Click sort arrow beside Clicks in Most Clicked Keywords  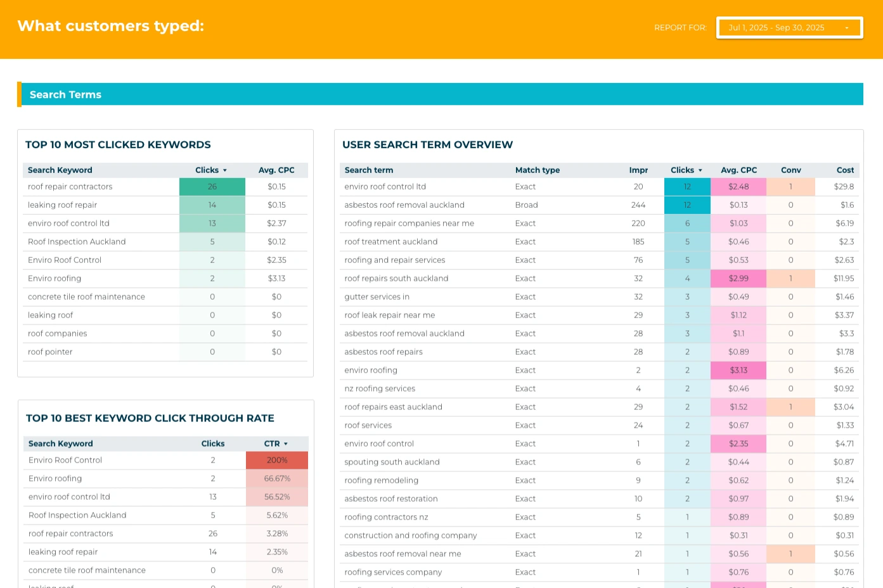point(225,170)
